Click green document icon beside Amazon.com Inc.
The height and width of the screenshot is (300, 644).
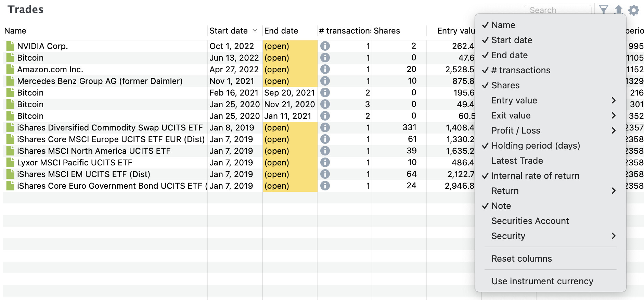click(10, 69)
